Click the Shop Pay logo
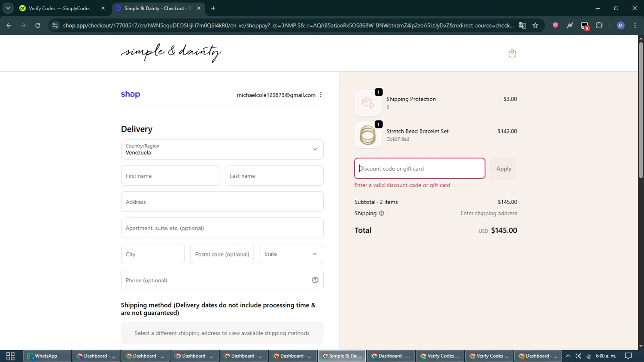 (x=131, y=94)
